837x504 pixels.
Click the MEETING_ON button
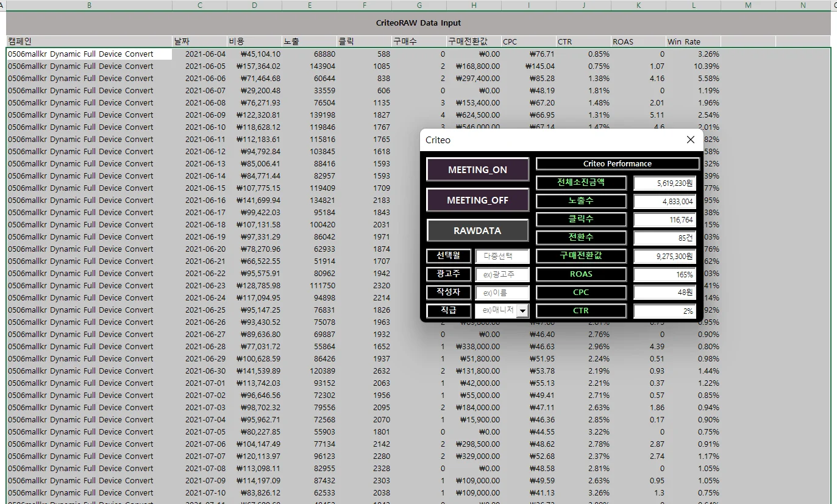point(477,169)
